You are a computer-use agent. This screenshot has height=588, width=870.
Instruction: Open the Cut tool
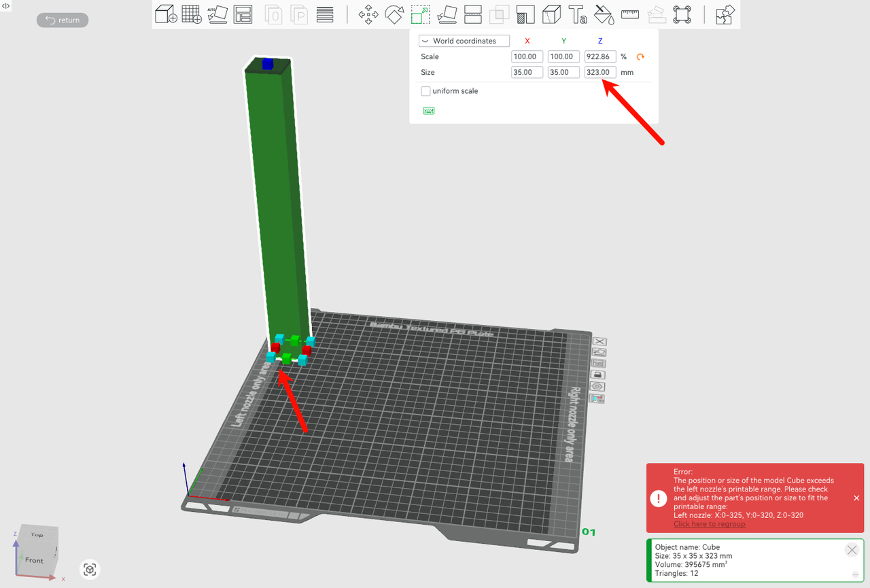click(x=472, y=14)
